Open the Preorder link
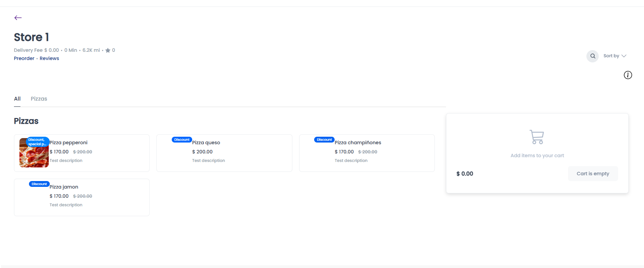Viewport: 644px width, 268px height. 24,58
